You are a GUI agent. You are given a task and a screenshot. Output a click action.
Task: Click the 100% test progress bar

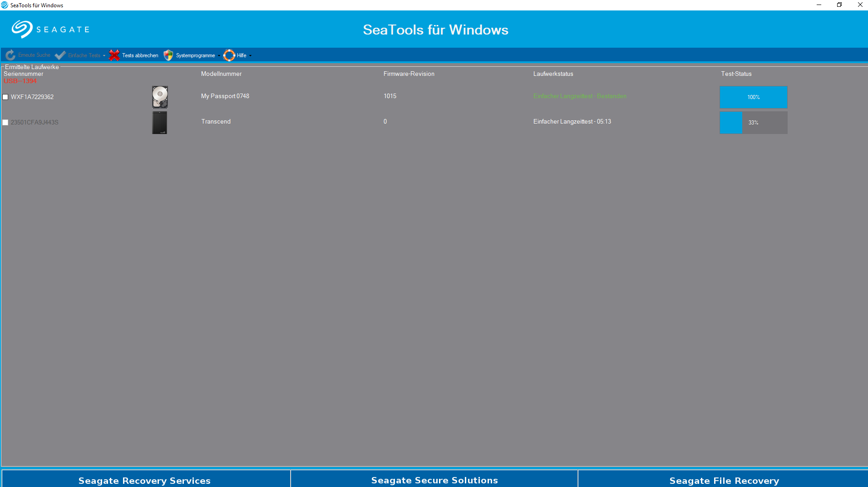753,97
